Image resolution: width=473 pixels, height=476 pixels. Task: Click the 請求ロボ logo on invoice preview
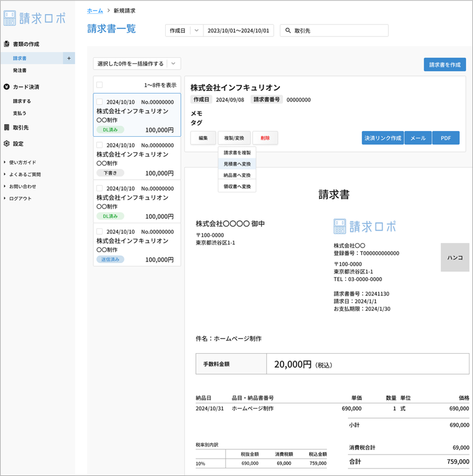[365, 227]
